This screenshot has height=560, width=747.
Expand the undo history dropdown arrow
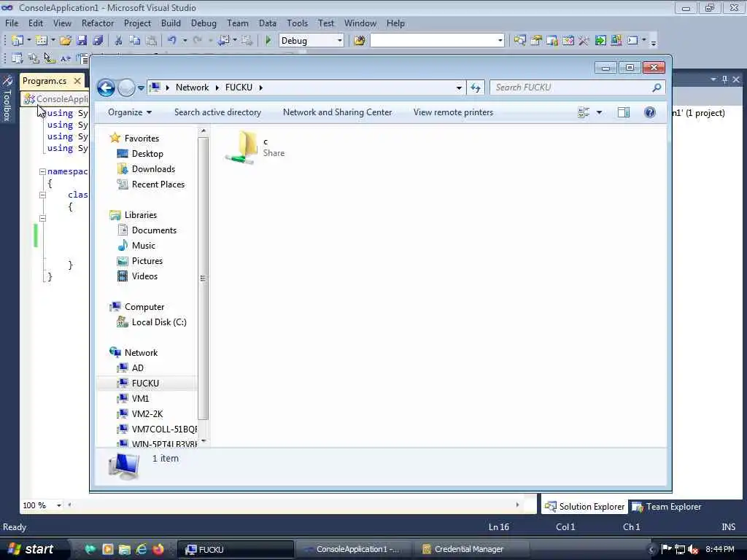(185, 41)
